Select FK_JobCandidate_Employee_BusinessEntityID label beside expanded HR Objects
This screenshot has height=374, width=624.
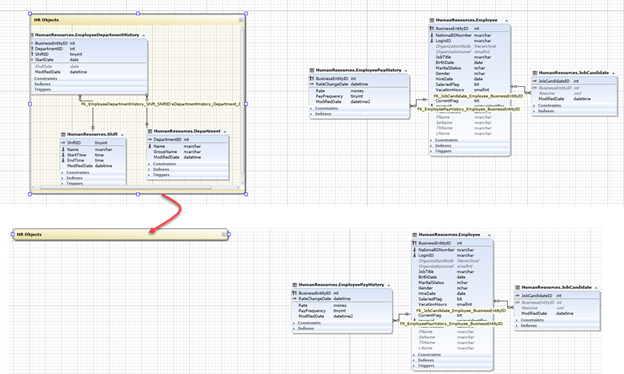478,96
